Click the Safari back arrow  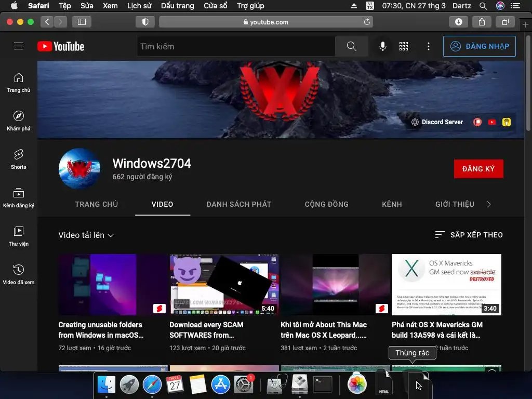click(x=47, y=22)
